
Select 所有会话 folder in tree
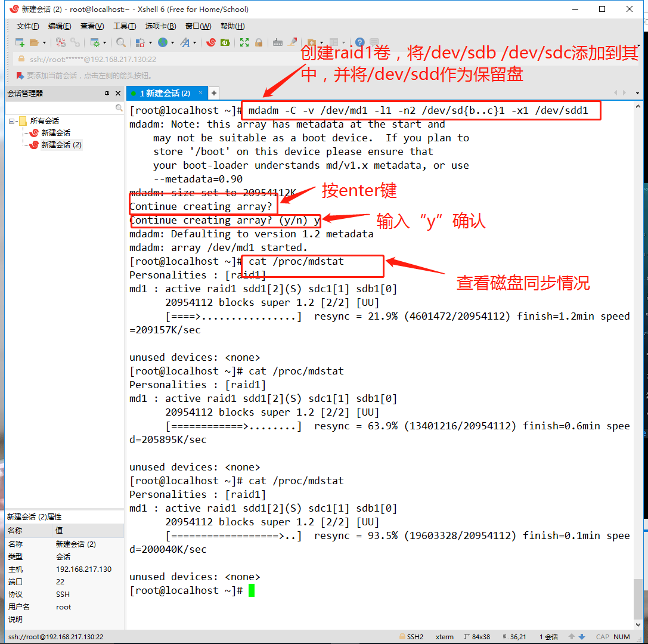click(44, 120)
